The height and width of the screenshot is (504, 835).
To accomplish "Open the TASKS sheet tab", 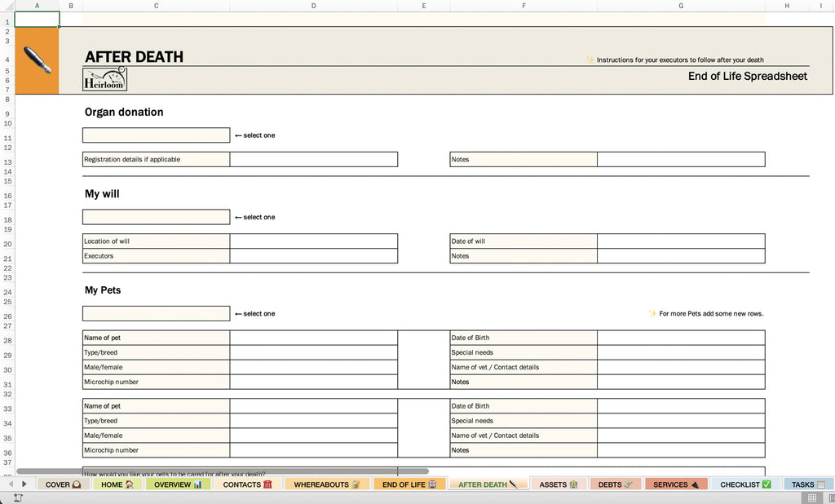I will click(x=804, y=484).
